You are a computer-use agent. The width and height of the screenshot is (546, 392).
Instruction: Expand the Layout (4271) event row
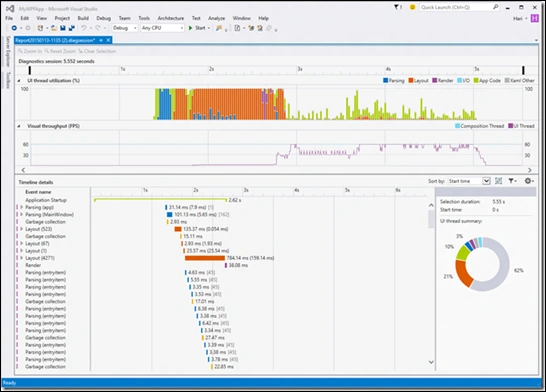(x=22, y=258)
